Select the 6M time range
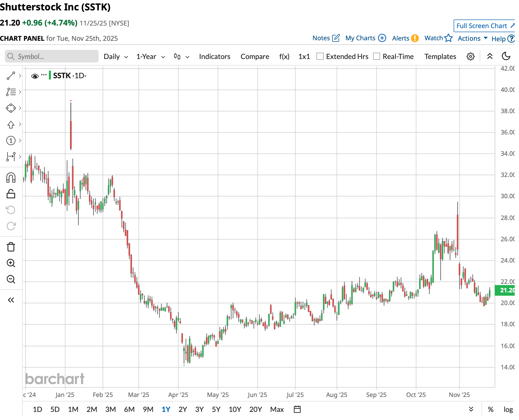Viewport: 519px width, 420px height. point(129,409)
